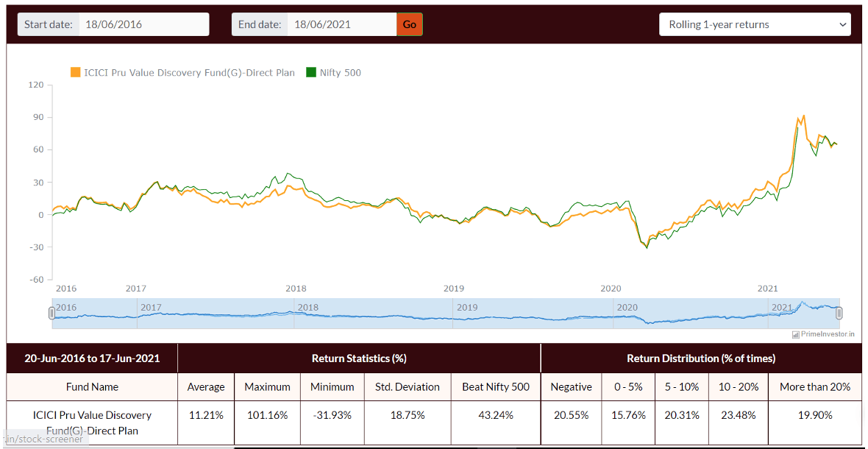The width and height of the screenshot is (868, 449).
Task: Click the ICICI Pru Value Discovery fund name cell
Action: point(92,423)
